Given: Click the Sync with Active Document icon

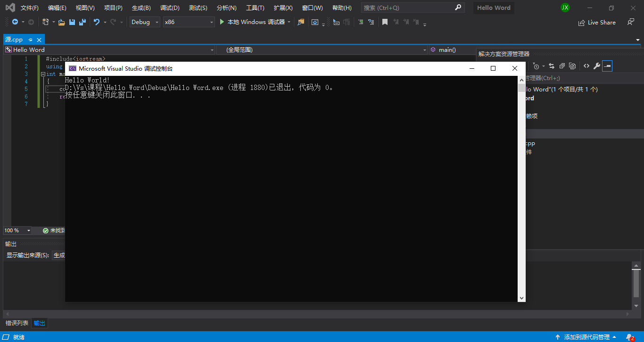Looking at the screenshot, I should click(x=552, y=66).
